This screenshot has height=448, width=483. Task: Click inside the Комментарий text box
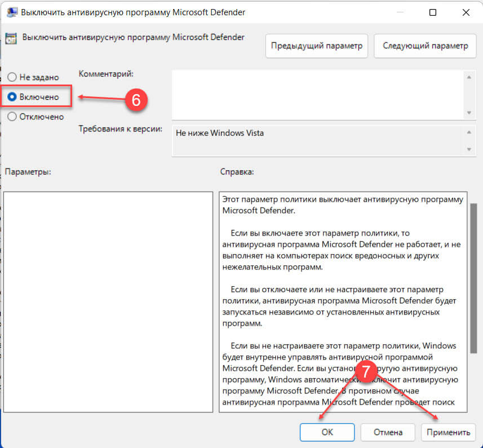317,95
